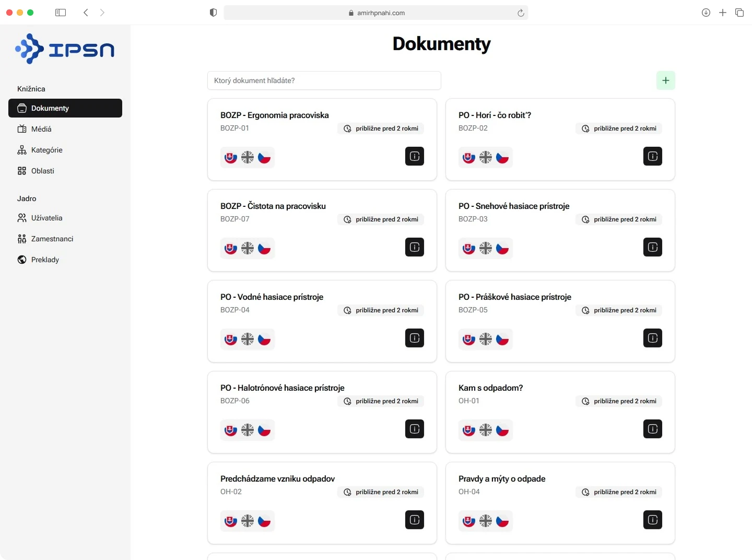The width and height of the screenshot is (752, 560).
Task: Open the BOZP - Čistota na pracovisku card
Action: [x=273, y=206]
